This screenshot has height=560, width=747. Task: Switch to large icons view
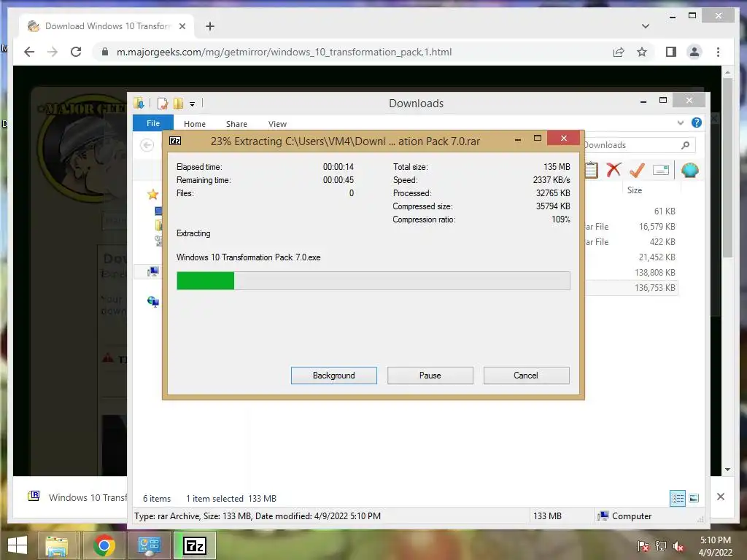point(694,499)
